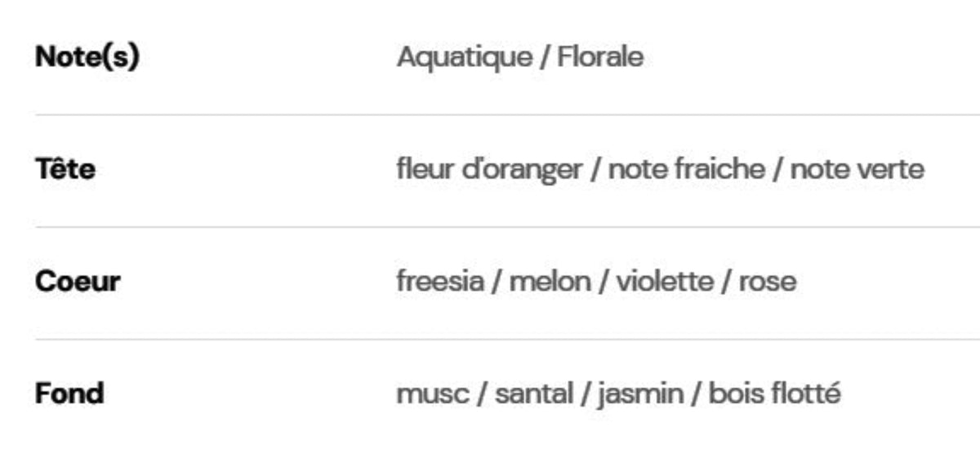This screenshot has width=980, height=473.
Task: Select "fleur d'oranger" in the Tête row
Action: (489, 171)
